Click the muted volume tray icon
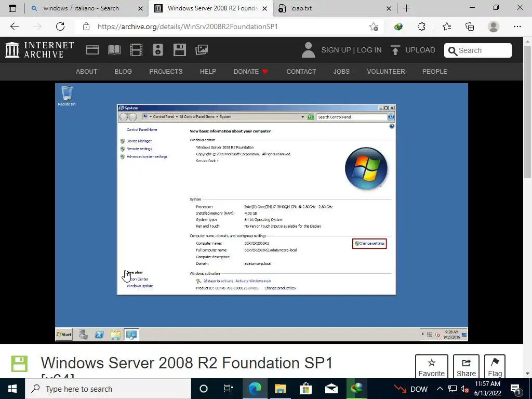Screen dimensions: 532x399 point(464,389)
